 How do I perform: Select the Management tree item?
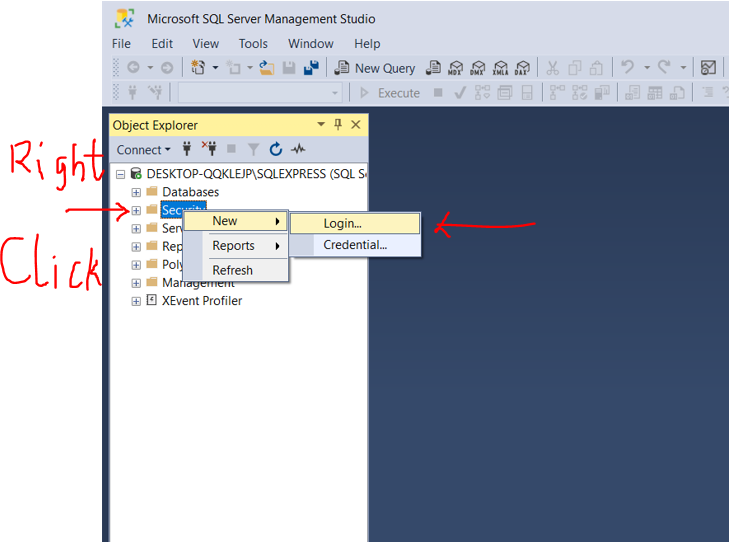click(x=198, y=283)
